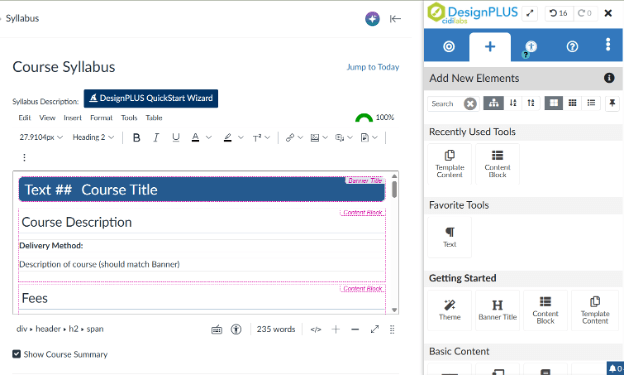The image size is (624, 376).
Task: Click the Fees heading in editor
Action: pyautogui.click(x=35, y=298)
